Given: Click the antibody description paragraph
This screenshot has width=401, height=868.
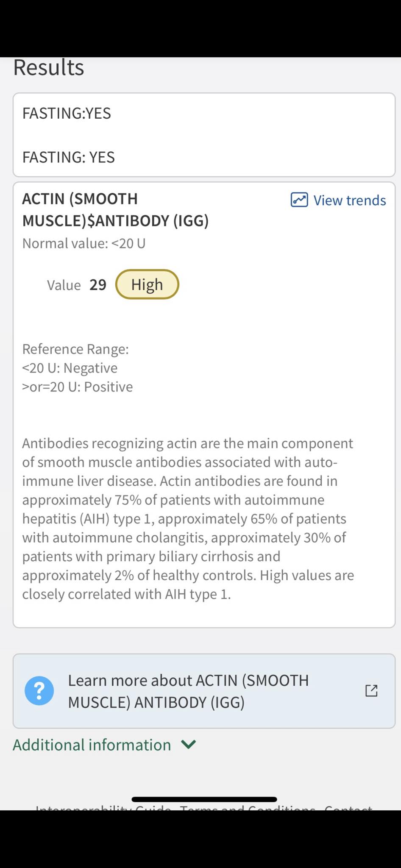Looking at the screenshot, I should (188, 518).
